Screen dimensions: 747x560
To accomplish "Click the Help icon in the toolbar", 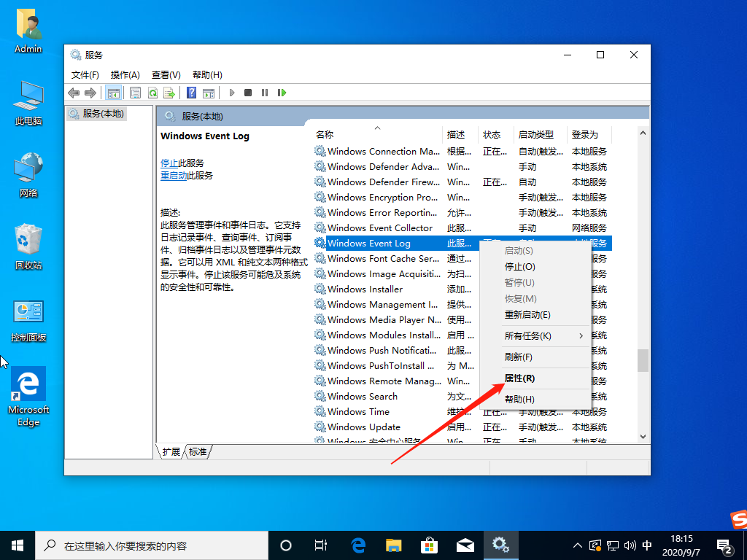I will (x=191, y=93).
